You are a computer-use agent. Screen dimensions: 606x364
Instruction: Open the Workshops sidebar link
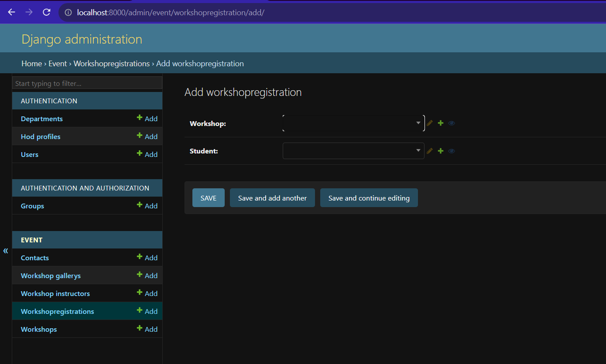[39, 329]
